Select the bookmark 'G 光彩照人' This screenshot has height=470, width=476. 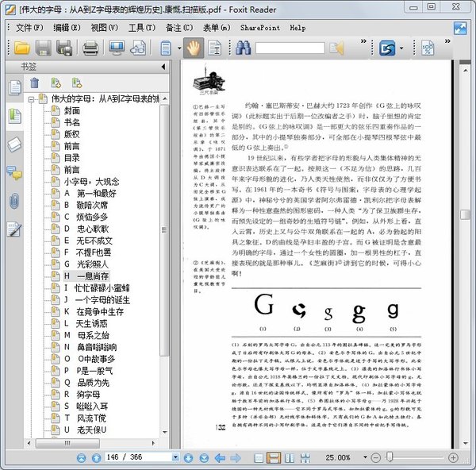point(86,264)
